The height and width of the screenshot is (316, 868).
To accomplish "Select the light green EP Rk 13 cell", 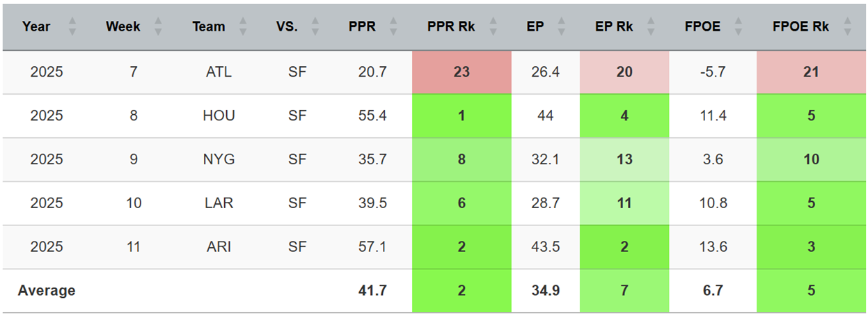I will (x=624, y=159).
